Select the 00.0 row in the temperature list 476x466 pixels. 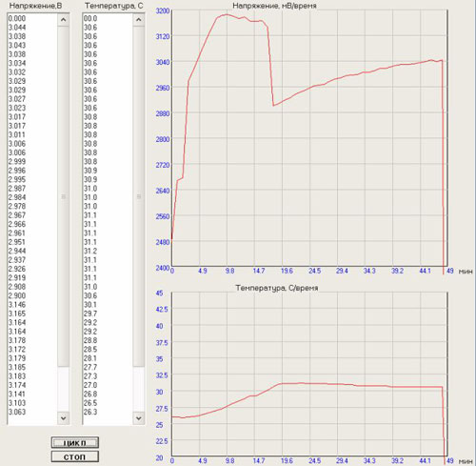coord(90,18)
